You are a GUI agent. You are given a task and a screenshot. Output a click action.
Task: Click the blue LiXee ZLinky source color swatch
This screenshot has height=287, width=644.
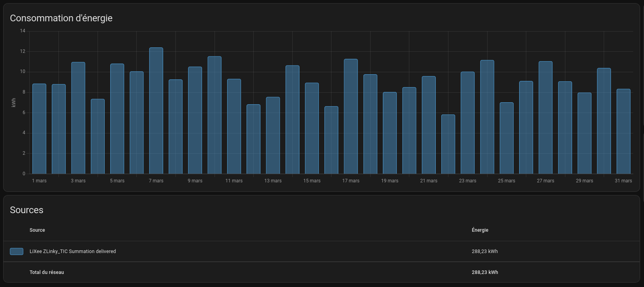pyautogui.click(x=17, y=251)
